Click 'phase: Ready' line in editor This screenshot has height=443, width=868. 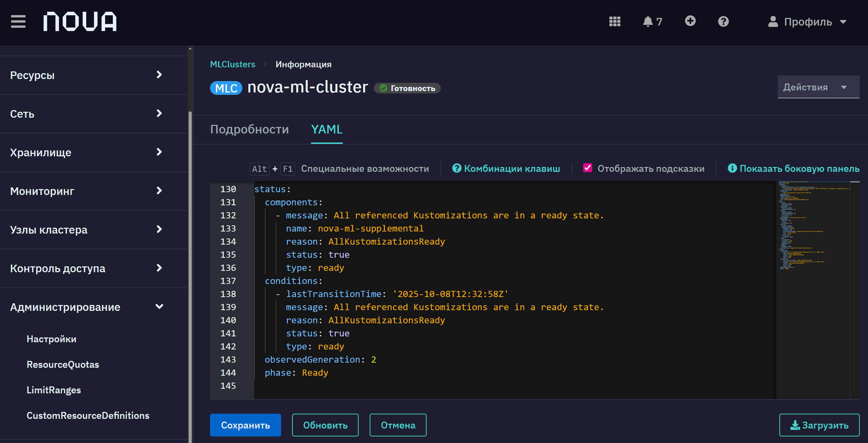pos(296,373)
